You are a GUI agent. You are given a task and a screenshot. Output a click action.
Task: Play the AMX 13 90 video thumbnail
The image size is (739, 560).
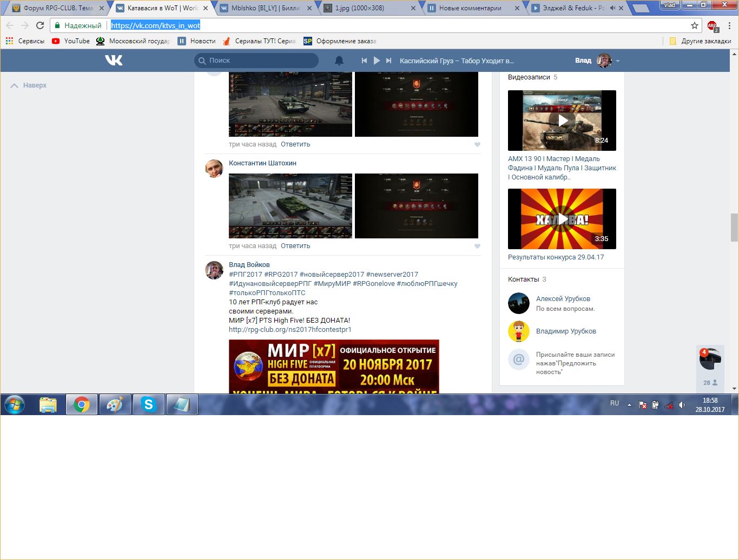(562, 121)
